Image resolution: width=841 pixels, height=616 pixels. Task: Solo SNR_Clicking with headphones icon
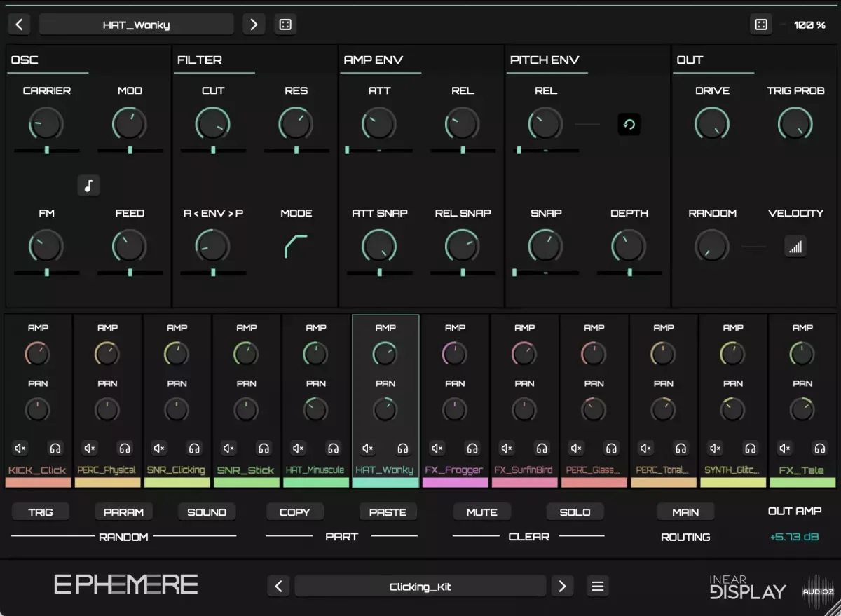tap(194, 449)
